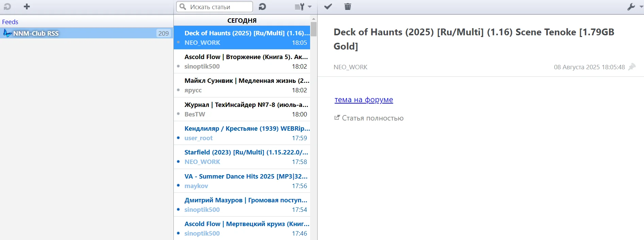Click the article list vertical scrollbar thumb
Screen dimensions: 644x240
point(313,29)
